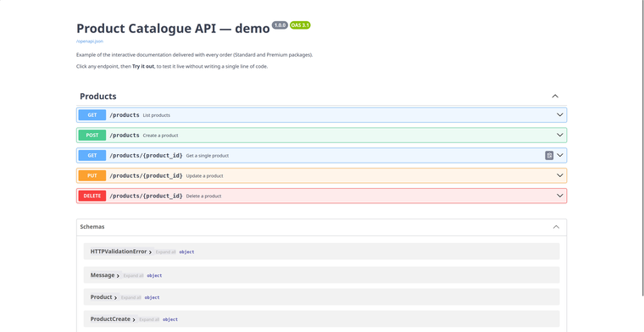Image resolution: width=644 pixels, height=332 pixels.
Task: Click the 'Update a product' summary text
Action: coord(204,175)
